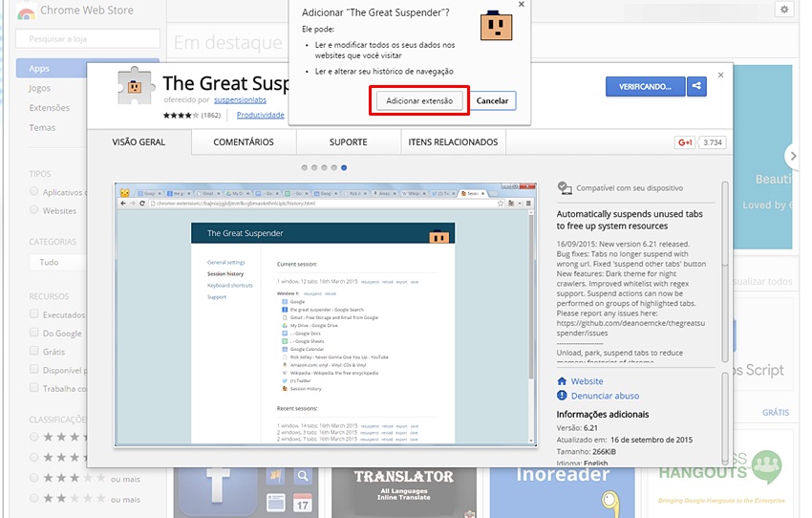Select the Aplicativos radio button
Image resolution: width=812 pixels, height=518 pixels.
tap(34, 192)
